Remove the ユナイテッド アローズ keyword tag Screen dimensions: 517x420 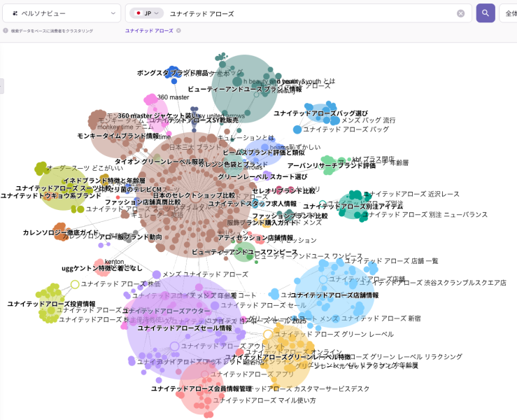(x=178, y=31)
